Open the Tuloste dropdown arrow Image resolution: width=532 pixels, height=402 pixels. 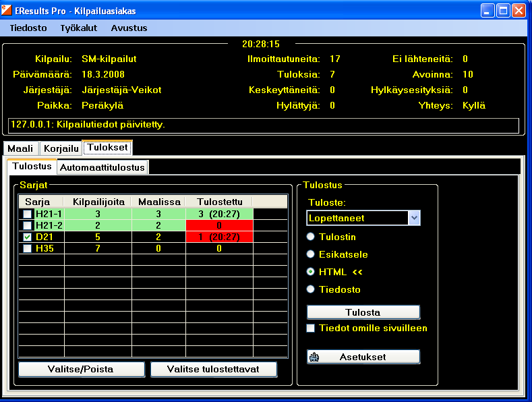[414, 218]
